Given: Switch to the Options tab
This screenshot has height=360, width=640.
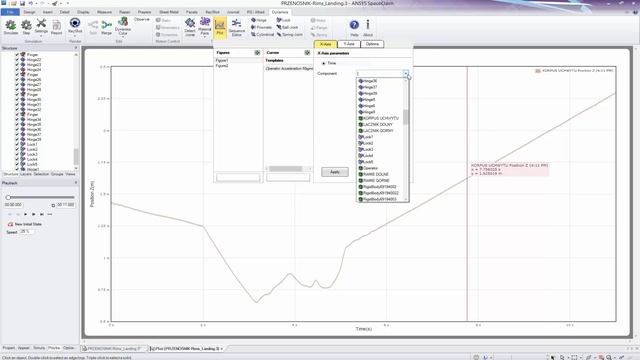Looking at the screenshot, I should coord(372,44).
